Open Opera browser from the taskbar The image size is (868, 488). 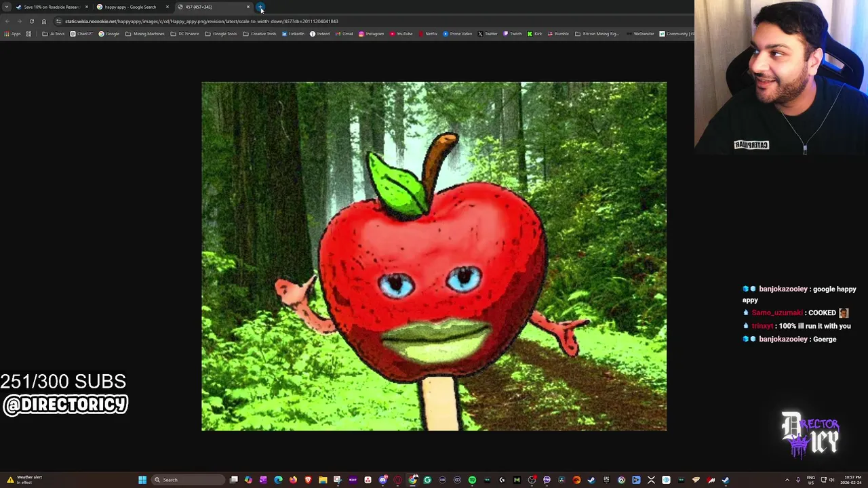[398, 480]
